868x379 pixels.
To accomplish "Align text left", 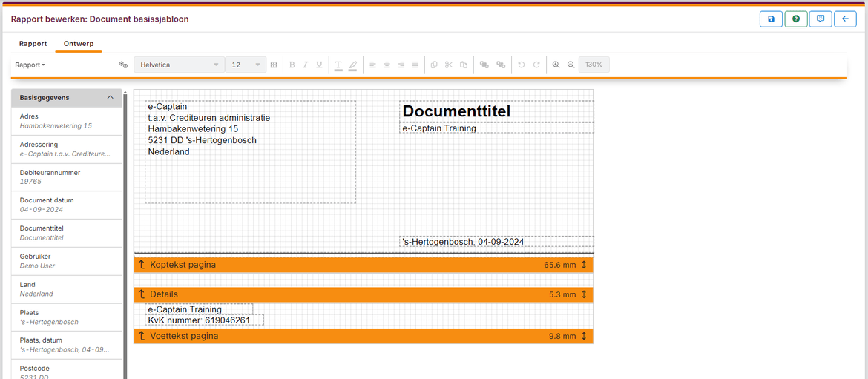I will pos(372,65).
